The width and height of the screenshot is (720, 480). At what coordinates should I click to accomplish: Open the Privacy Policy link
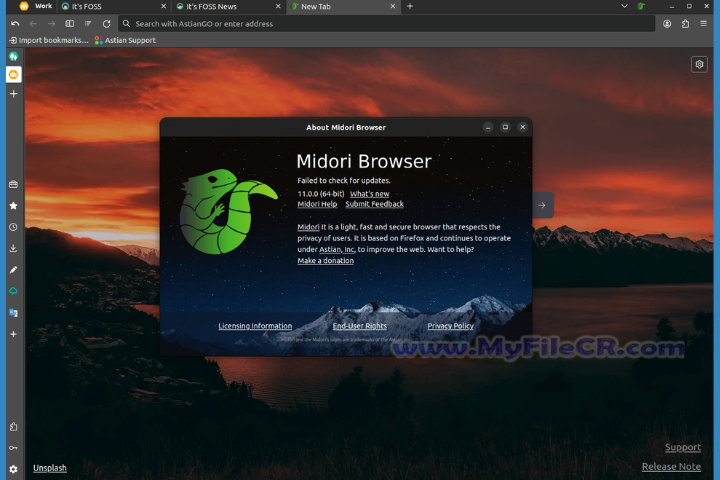click(x=450, y=326)
